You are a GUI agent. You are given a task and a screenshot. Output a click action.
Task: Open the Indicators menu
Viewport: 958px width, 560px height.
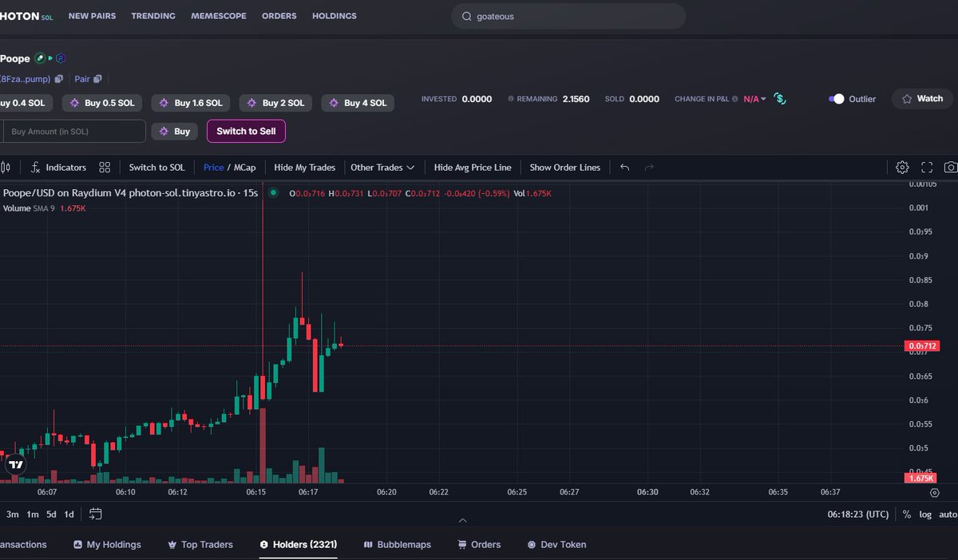tap(58, 168)
